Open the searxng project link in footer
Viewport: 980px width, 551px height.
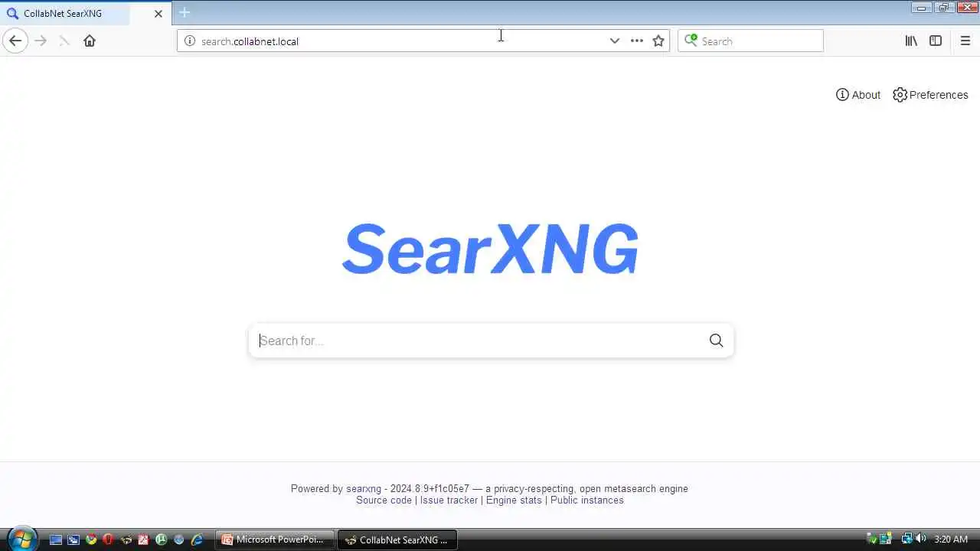point(364,488)
